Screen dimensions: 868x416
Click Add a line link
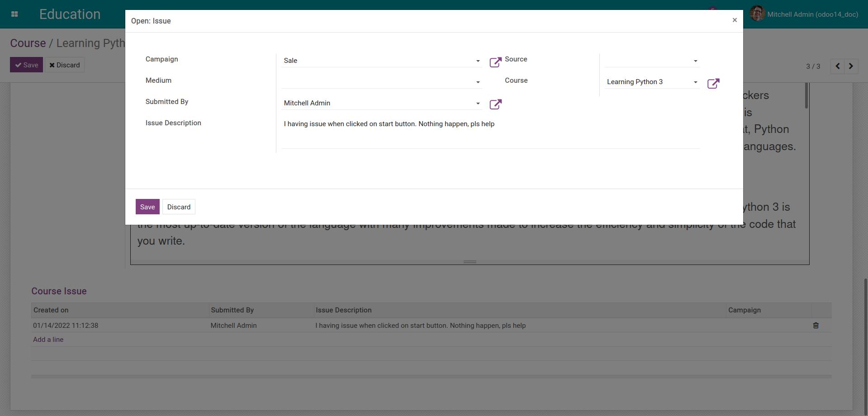[x=48, y=340]
